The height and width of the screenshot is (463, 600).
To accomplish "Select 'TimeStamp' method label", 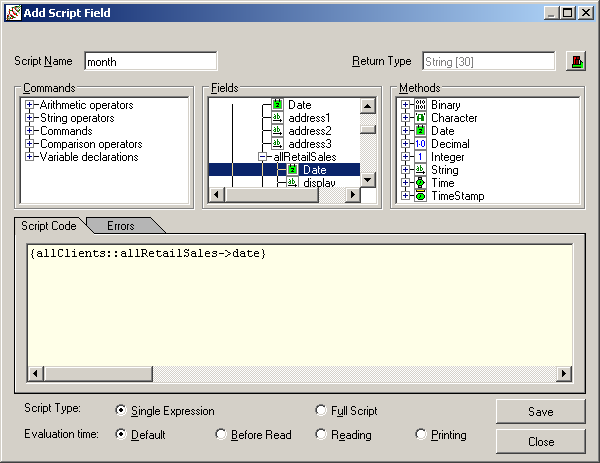I will point(458,196).
